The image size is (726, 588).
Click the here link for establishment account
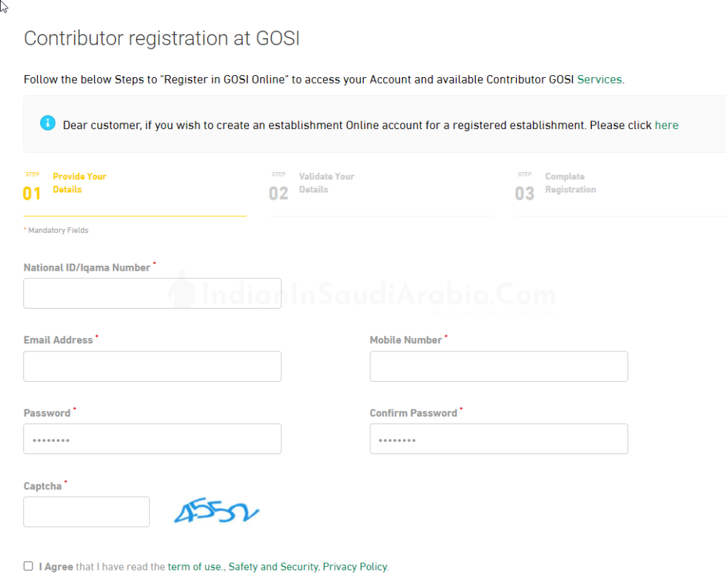click(666, 125)
